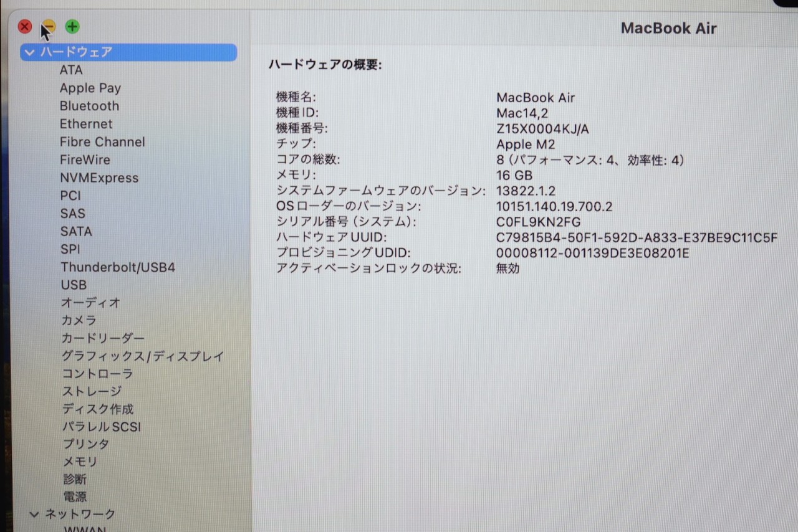798x532 pixels.
Task: Click OS loader version 10151.140.19.700.2
Action: click(554, 207)
